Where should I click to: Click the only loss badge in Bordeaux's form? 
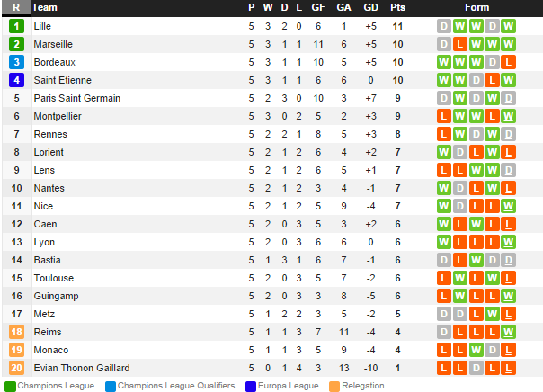tap(508, 62)
